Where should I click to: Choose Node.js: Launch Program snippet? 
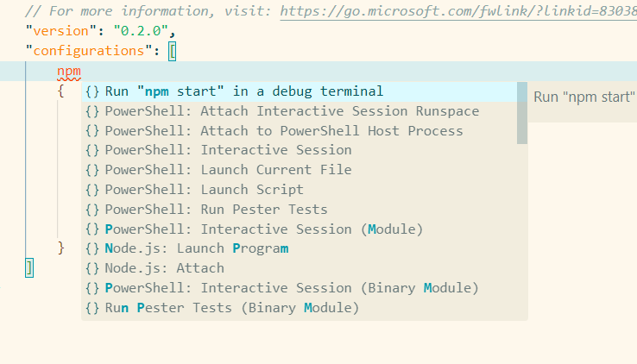(300, 248)
